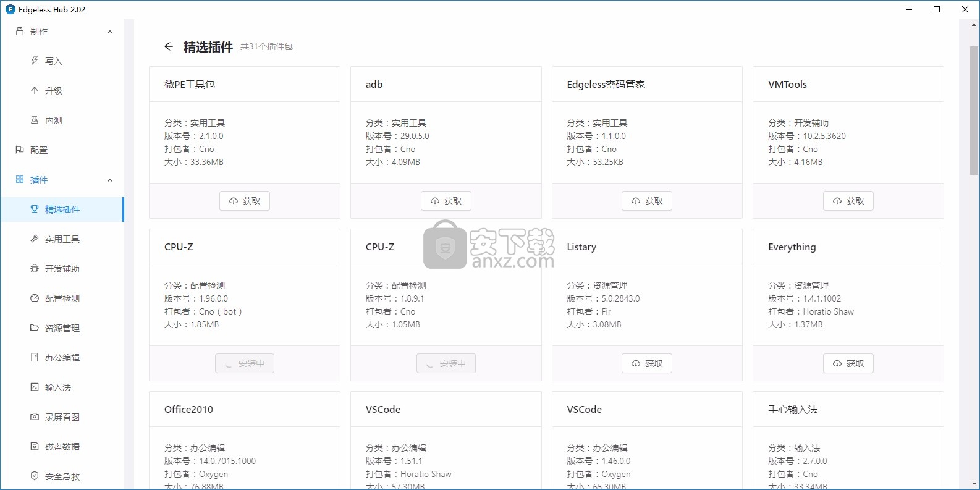Select the 资源管理 plugin category
Screen dimensions: 980x490
(62, 327)
